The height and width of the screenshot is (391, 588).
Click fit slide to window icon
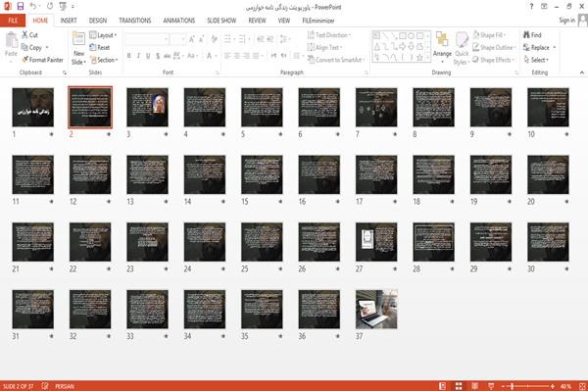582,386
